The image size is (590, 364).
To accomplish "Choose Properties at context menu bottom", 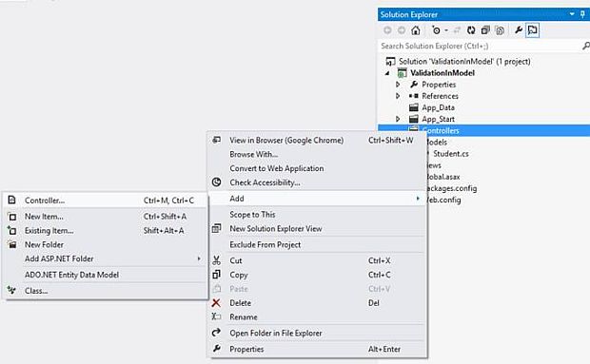I will (317, 349).
